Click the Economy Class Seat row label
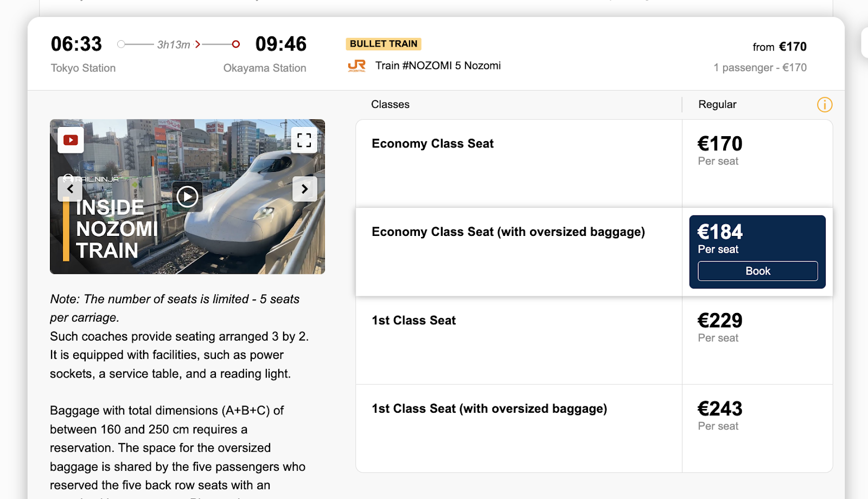 coord(433,144)
